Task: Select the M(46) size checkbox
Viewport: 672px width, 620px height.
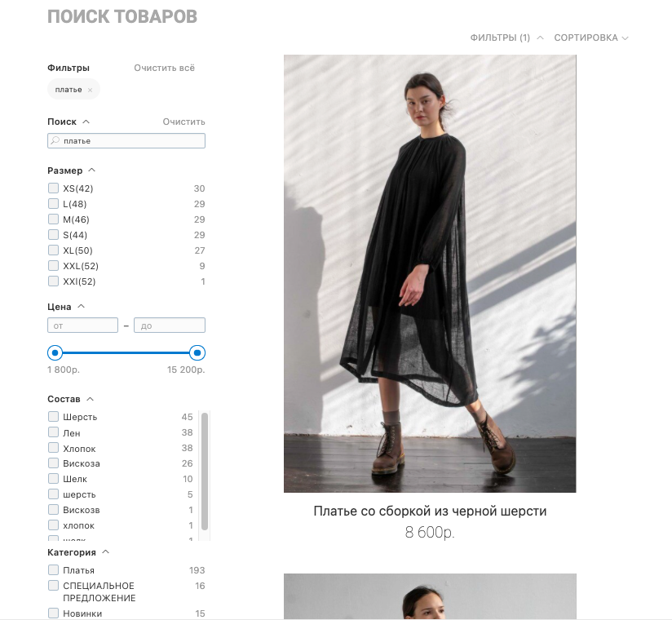Action: point(53,219)
